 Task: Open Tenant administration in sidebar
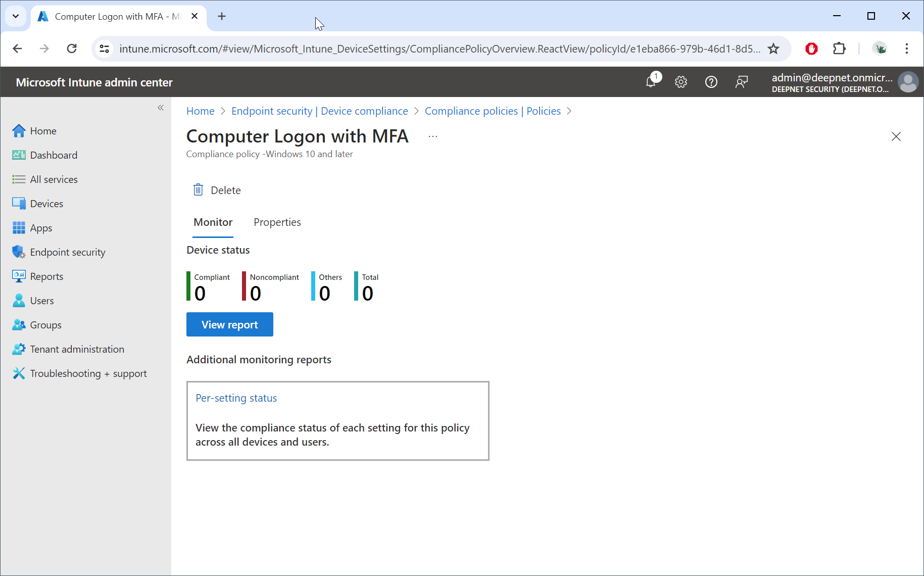(x=77, y=349)
